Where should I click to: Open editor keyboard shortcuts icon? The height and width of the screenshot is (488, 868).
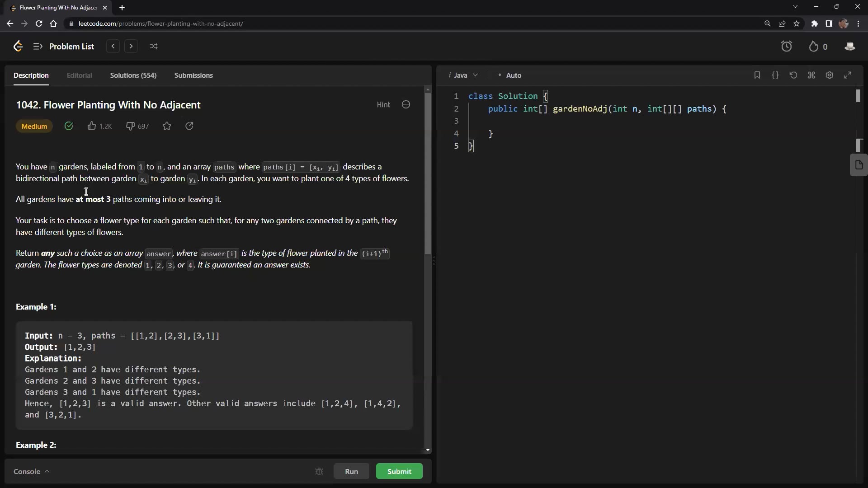(x=811, y=75)
